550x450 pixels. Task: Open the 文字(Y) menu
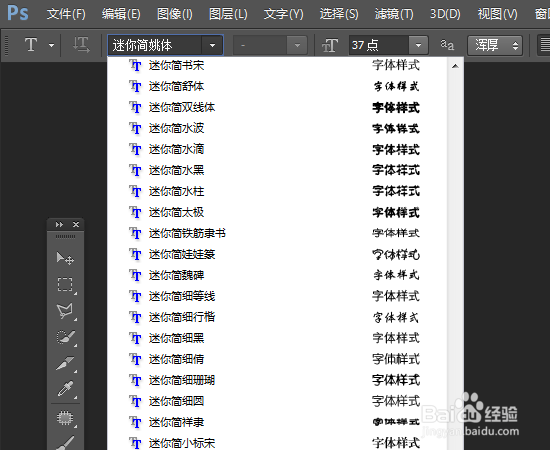283,14
